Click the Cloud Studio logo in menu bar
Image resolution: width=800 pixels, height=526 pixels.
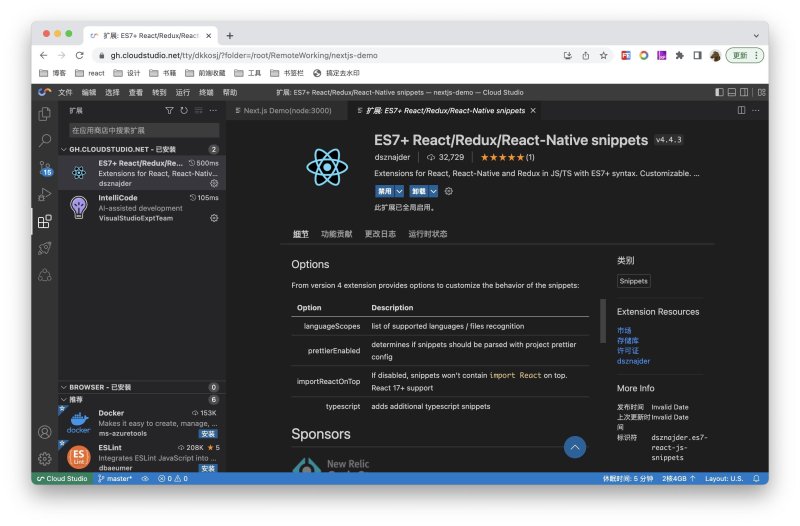(45, 92)
